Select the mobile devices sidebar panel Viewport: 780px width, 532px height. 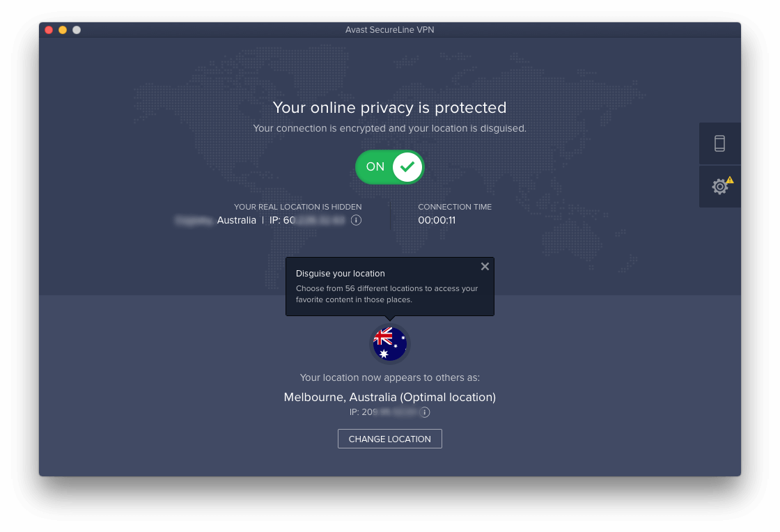pos(719,143)
